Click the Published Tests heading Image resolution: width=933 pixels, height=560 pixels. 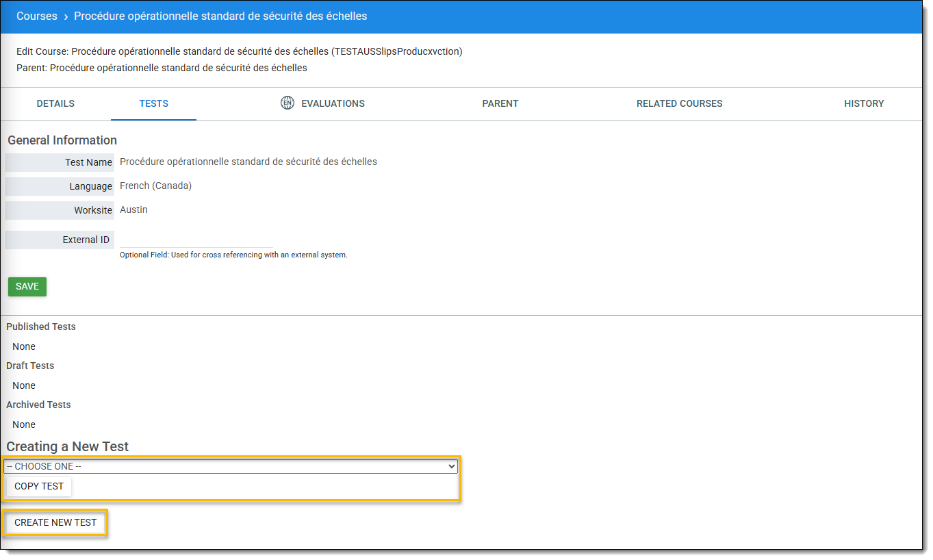41,327
